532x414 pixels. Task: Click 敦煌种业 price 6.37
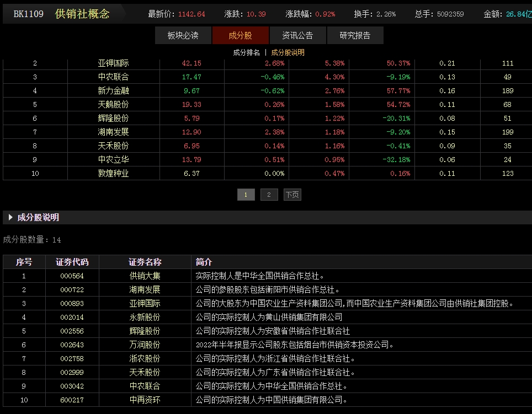[x=191, y=174]
